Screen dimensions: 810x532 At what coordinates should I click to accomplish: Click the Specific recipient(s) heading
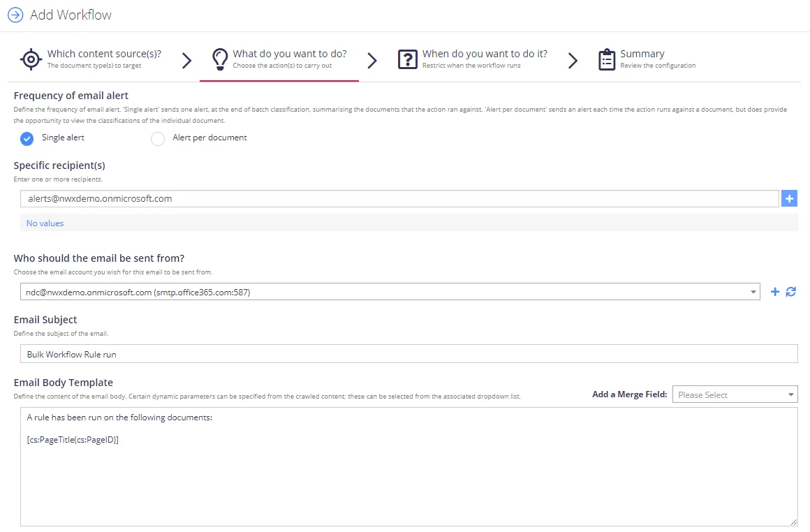click(x=59, y=165)
